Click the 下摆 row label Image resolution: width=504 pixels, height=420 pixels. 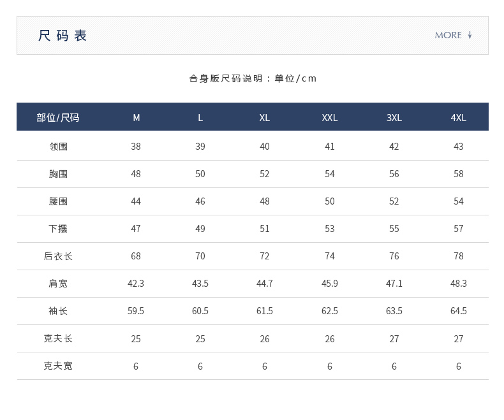point(58,229)
